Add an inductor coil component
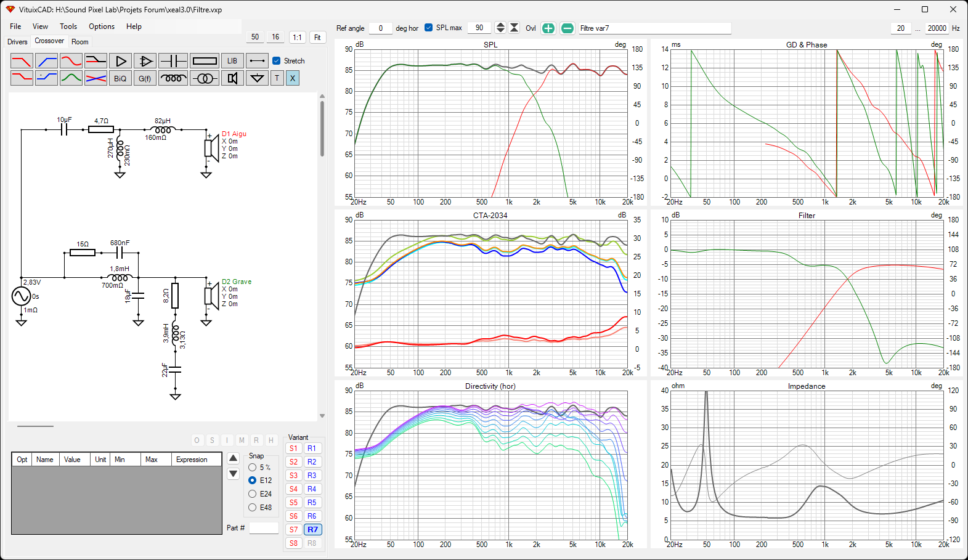 pos(173,78)
